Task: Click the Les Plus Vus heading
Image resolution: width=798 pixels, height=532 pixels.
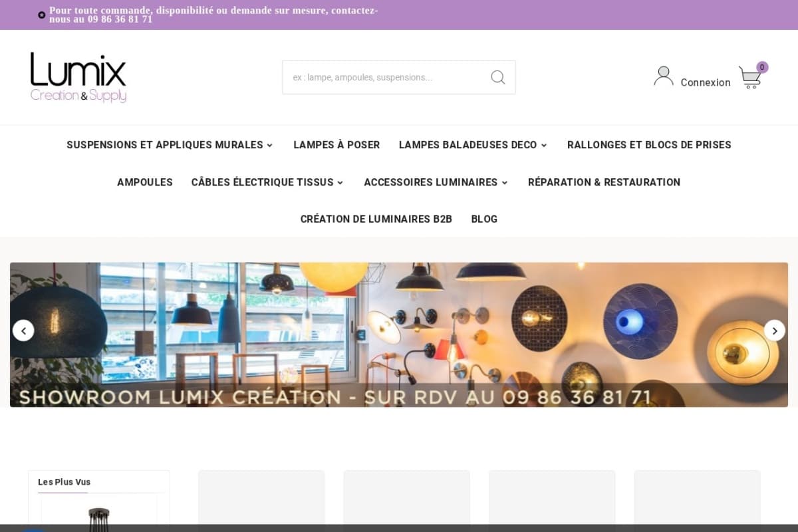Action: tap(64, 482)
